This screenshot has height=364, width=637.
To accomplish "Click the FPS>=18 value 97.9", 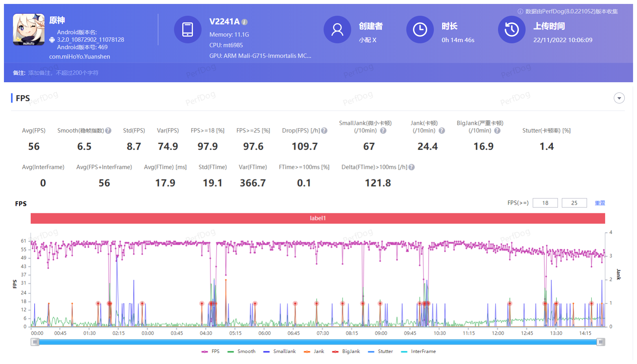I will [x=207, y=146].
